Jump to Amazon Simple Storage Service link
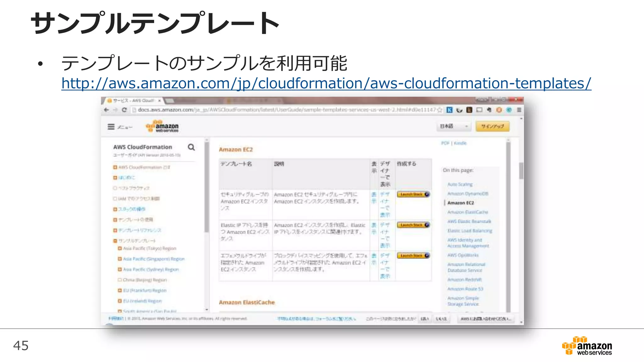The image size is (644, 362). [463, 301]
